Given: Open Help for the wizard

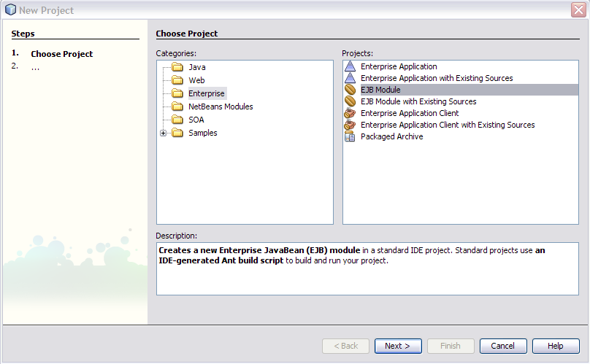Looking at the screenshot, I should pyautogui.click(x=556, y=346).
